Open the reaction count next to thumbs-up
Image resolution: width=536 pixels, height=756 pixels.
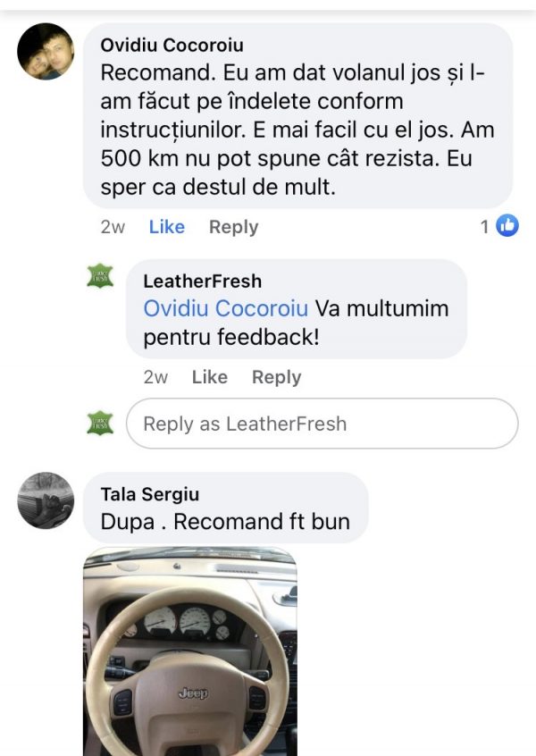485,228
